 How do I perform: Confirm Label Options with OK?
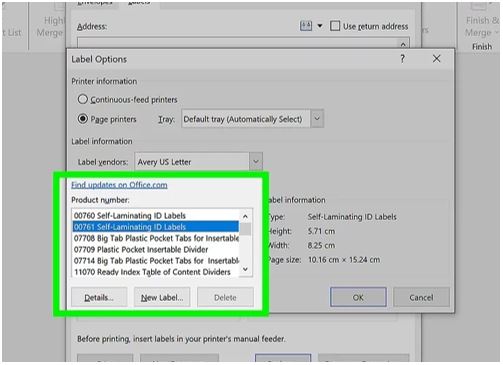[358, 297]
